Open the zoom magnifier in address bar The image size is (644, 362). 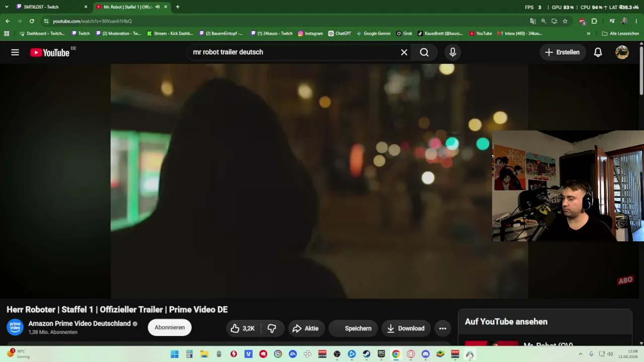(543, 21)
